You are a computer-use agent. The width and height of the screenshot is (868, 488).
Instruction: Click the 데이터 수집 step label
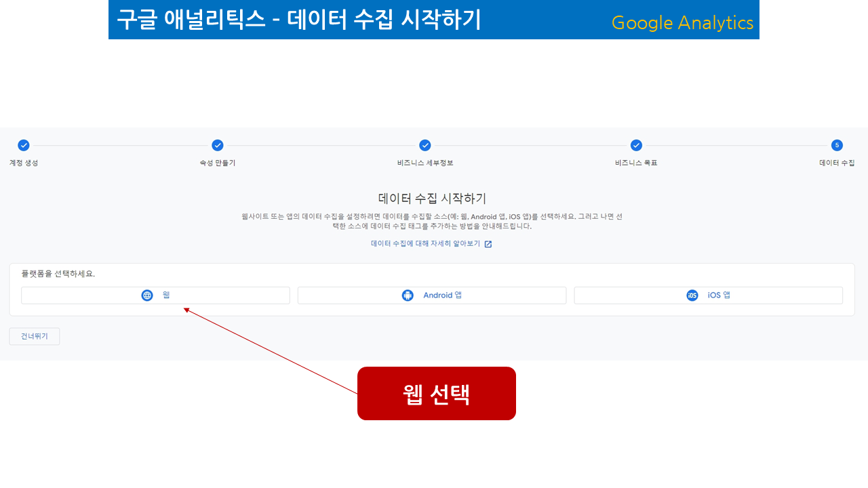837,163
